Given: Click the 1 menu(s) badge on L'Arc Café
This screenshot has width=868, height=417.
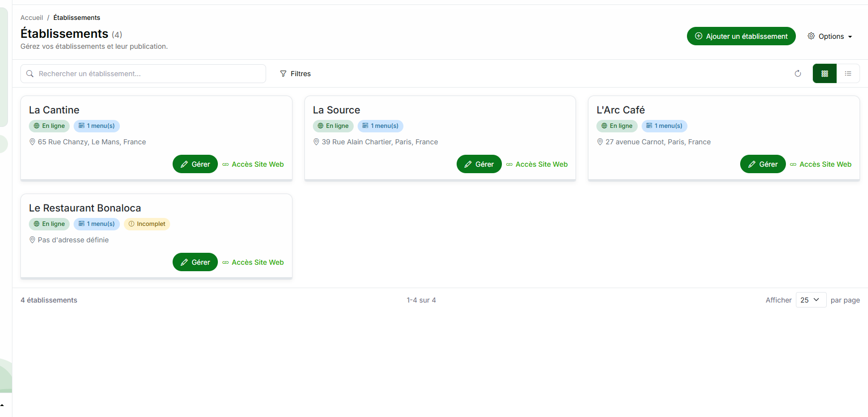Looking at the screenshot, I should [664, 126].
